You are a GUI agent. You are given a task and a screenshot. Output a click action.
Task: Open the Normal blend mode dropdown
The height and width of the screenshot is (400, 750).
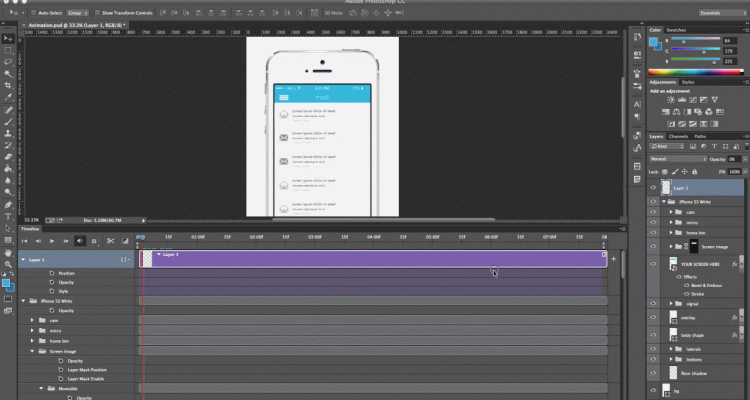678,159
